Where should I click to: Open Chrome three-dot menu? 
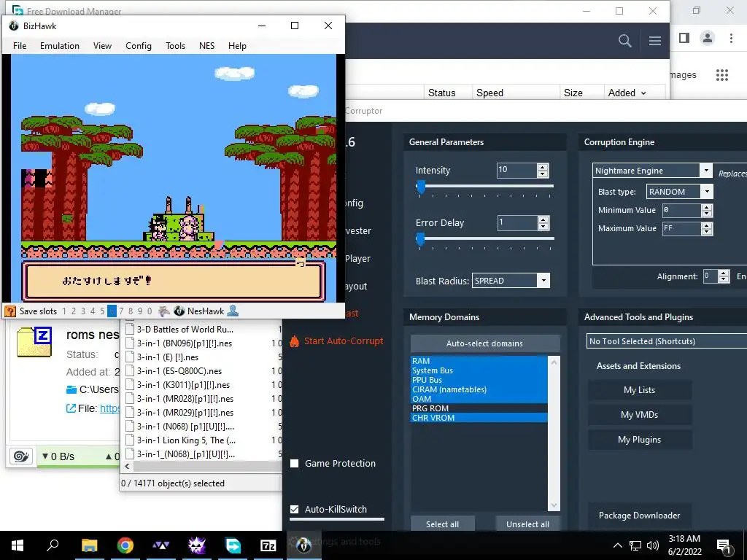coord(731,38)
